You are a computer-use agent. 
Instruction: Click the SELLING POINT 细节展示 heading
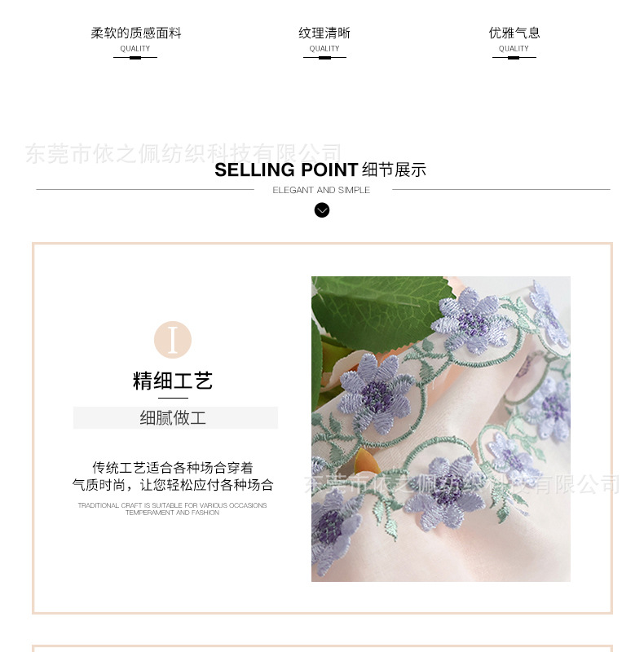pyautogui.click(x=320, y=170)
